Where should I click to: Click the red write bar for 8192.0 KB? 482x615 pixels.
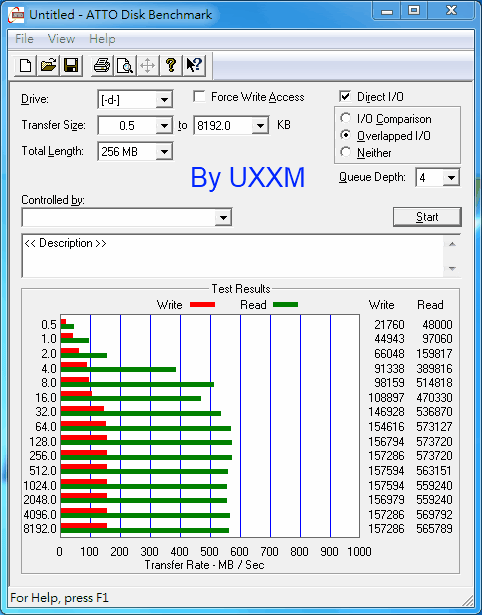pyautogui.click(x=84, y=526)
